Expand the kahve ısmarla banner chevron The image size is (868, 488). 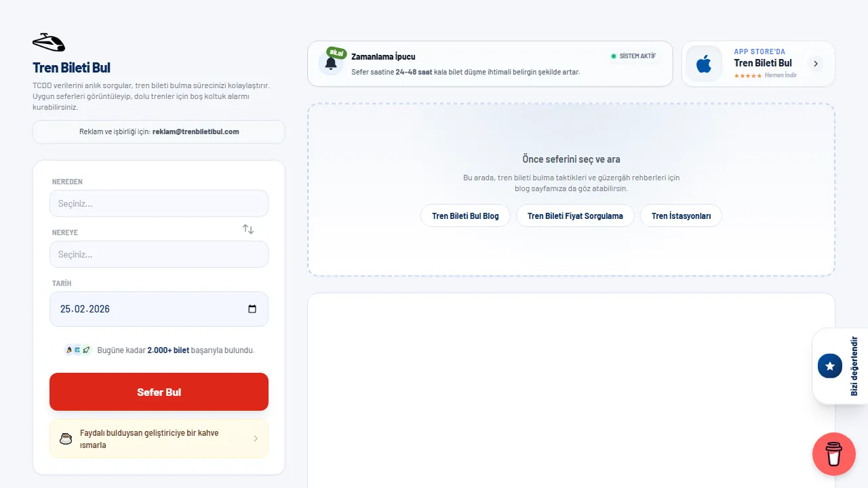(x=256, y=438)
